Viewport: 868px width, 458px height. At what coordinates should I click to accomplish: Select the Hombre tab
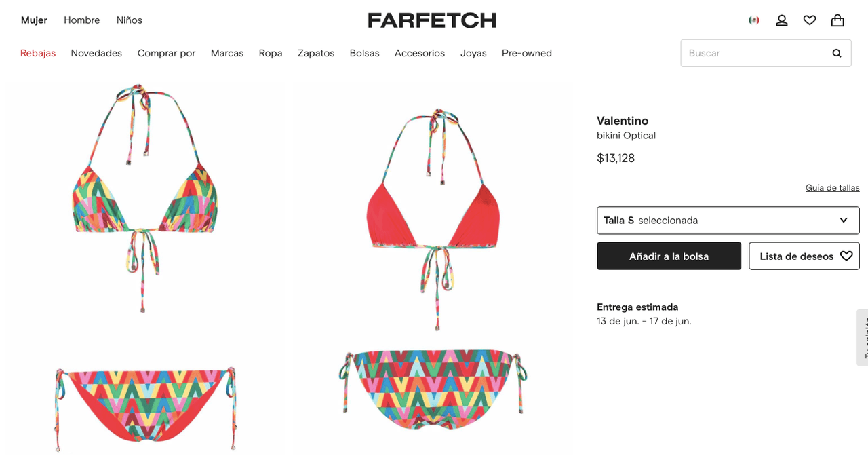click(x=81, y=20)
